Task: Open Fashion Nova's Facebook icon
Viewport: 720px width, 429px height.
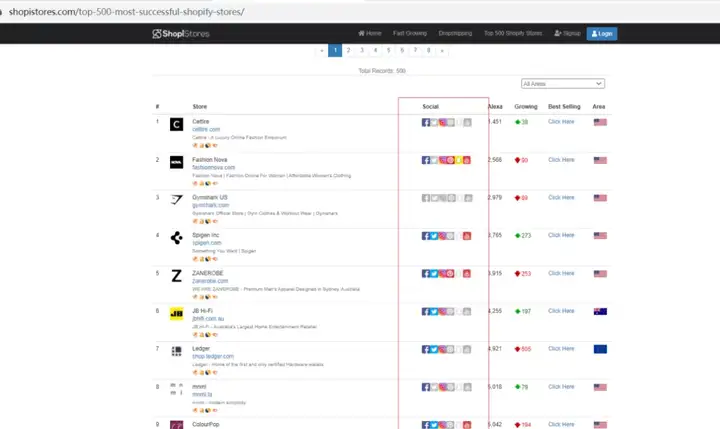Action: coord(426,160)
